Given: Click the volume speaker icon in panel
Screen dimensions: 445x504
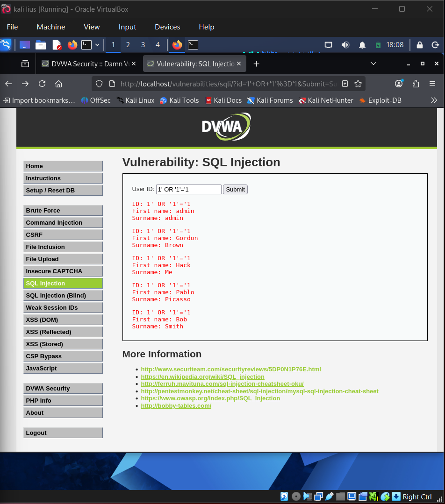Looking at the screenshot, I should pos(345,45).
